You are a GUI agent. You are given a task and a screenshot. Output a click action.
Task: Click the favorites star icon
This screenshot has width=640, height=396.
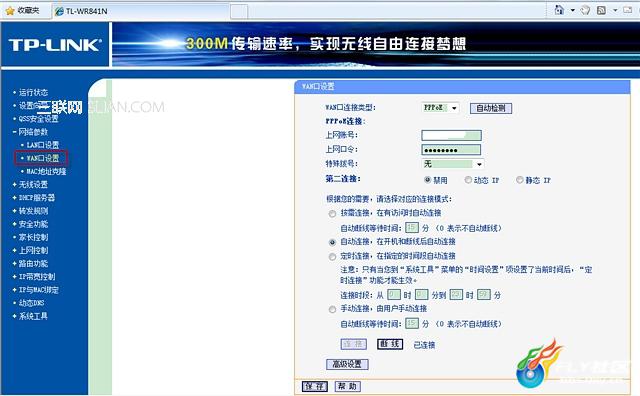coord(10,11)
